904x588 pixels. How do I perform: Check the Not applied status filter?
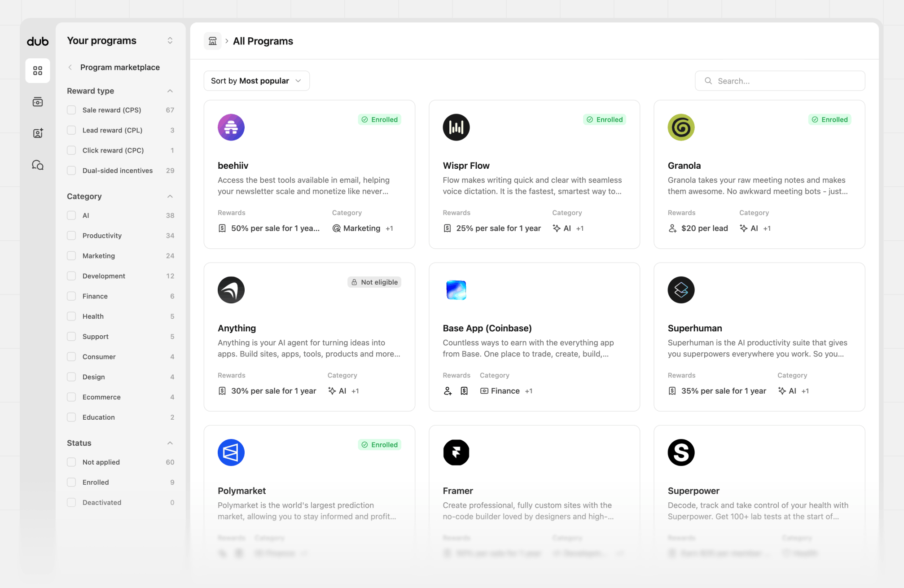(x=71, y=462)
